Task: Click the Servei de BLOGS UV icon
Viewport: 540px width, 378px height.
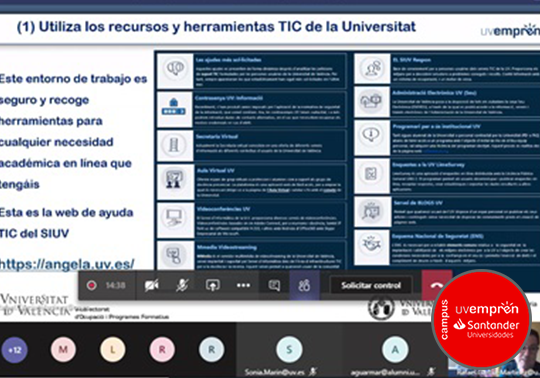Action: pyautogui.click(x=371, y=211)
